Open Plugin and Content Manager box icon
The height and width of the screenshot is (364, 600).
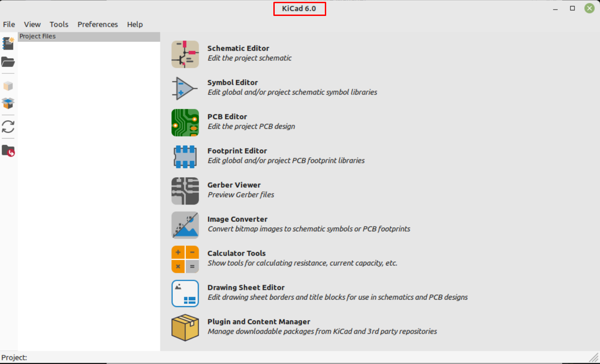click(185, 328)
